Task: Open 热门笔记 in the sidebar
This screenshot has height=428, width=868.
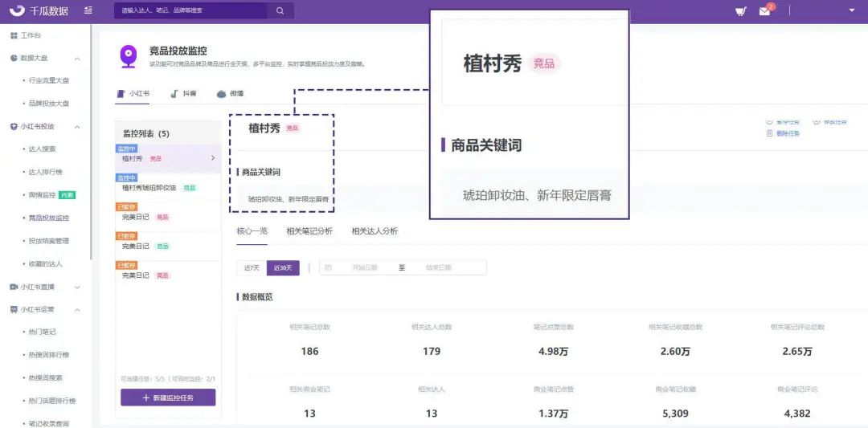Action: click(42, 332)
